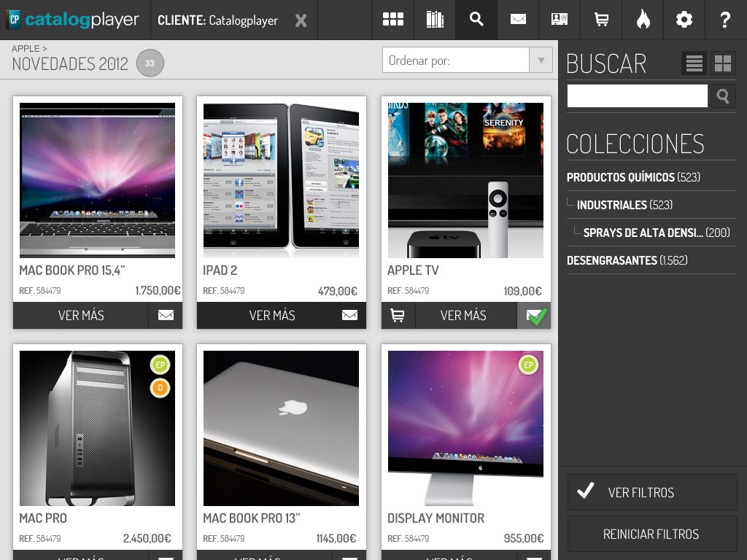747x560 pixels.
Task: Click the MAC BOOK PRO 13" title
Action: [252, 518]
